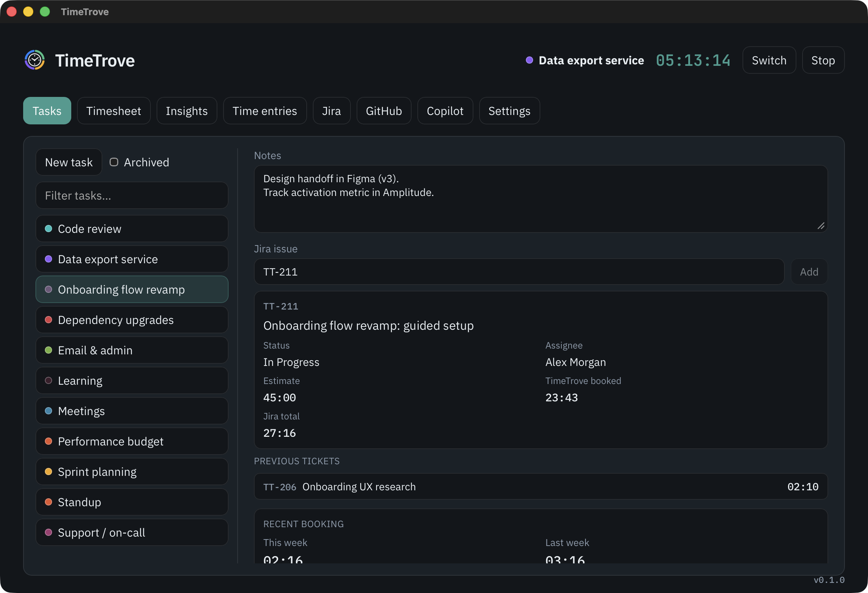Switch to the Timesheet tab
The height and width of the screenshot is (593, 868).
[x=114, y=111]
